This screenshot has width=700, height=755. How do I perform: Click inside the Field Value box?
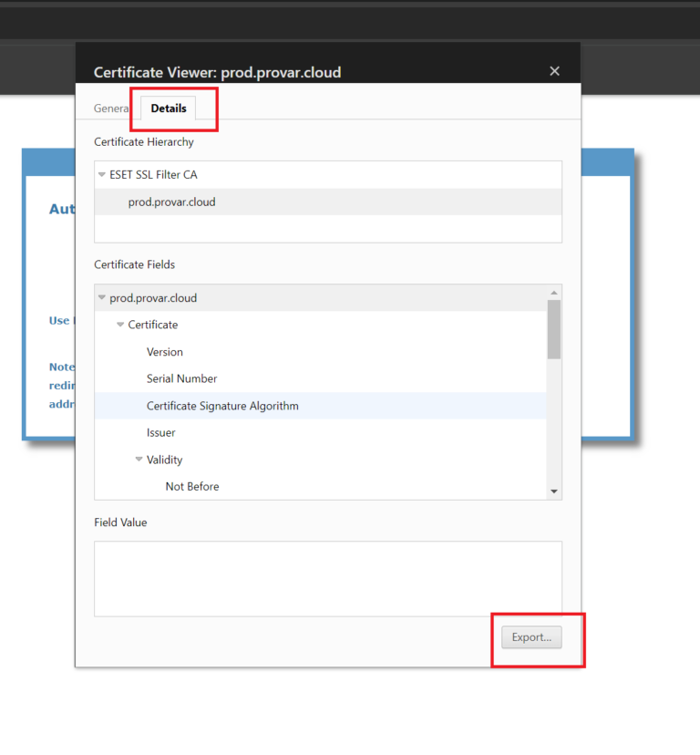click(x=327, y=578)
